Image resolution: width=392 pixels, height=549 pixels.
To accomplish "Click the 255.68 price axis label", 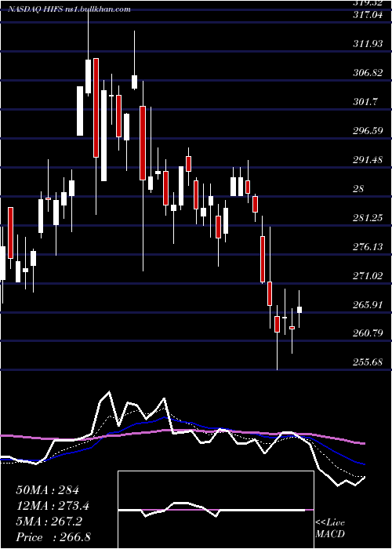I will tap(368, 362).
